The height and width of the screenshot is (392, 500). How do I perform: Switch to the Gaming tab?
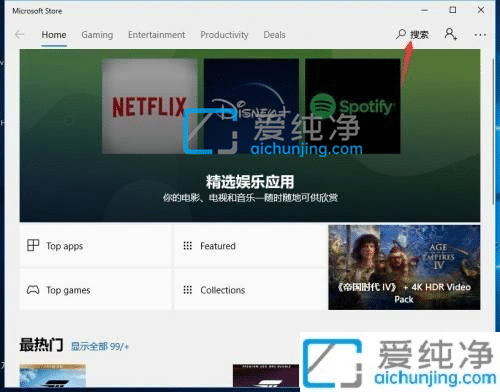tap(97, 35)
